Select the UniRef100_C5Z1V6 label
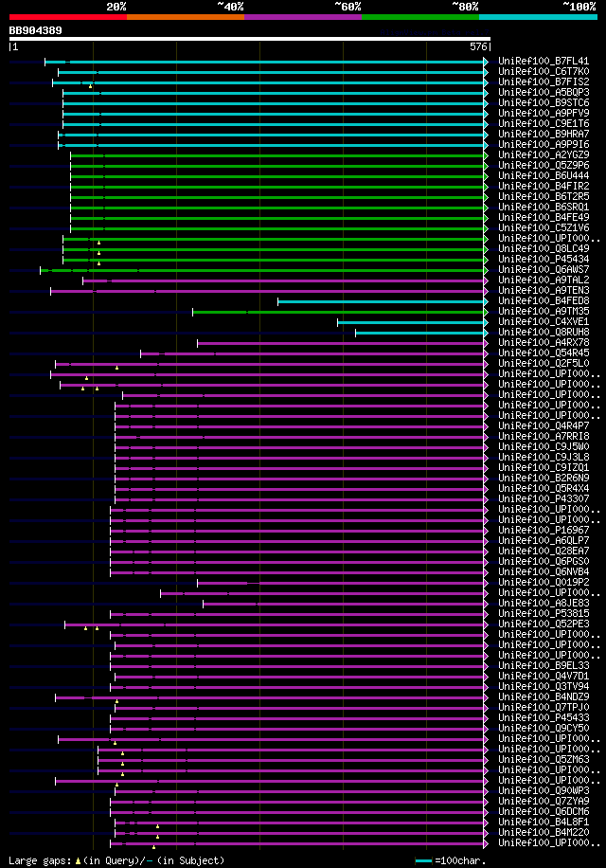This screenshot has height=868, width=606. point(544,228)
